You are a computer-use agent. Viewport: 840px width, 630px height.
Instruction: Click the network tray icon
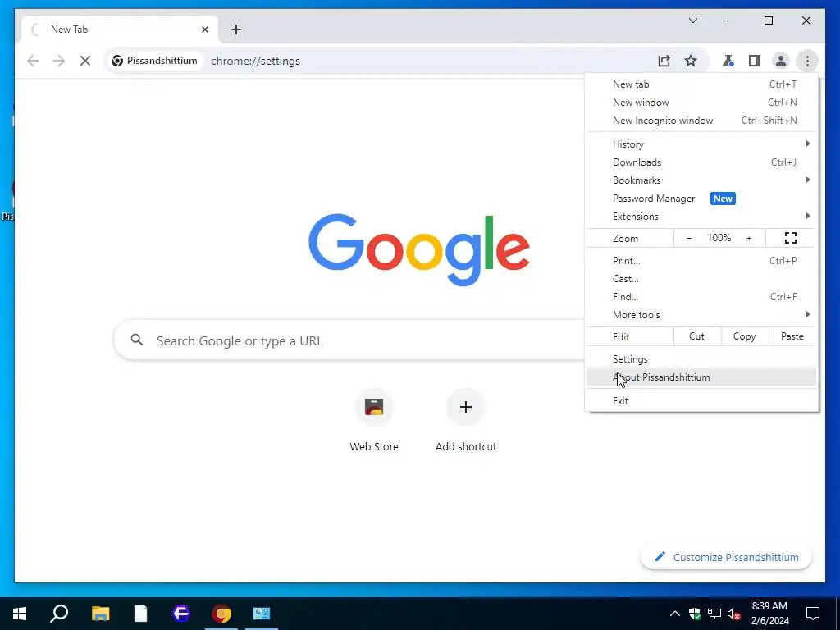coord(714,614)
